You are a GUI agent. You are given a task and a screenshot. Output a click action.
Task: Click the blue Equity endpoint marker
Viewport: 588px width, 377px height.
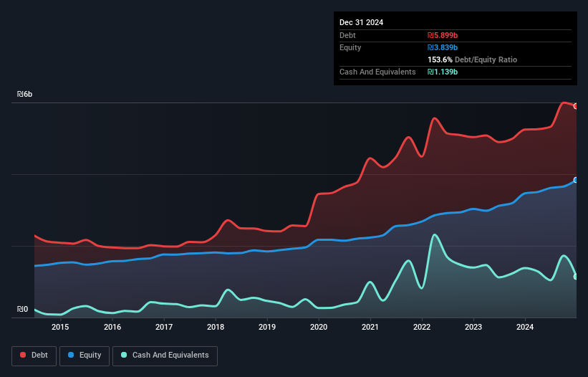[576, 181]
